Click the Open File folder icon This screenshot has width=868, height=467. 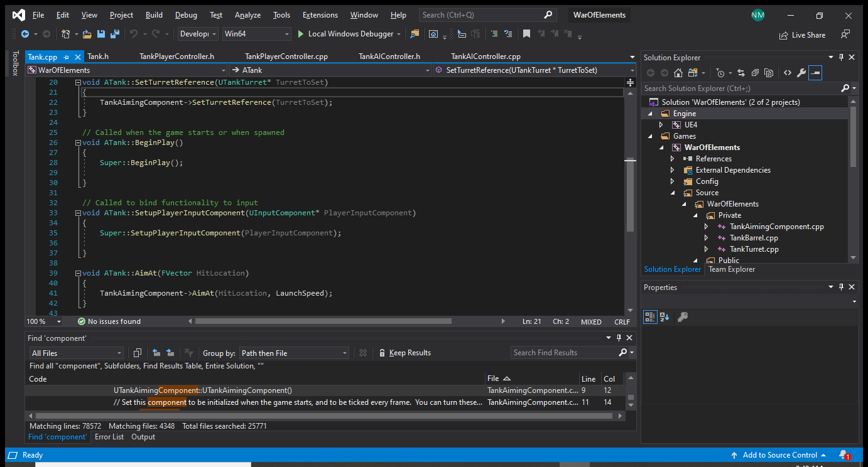click(87, 34)
